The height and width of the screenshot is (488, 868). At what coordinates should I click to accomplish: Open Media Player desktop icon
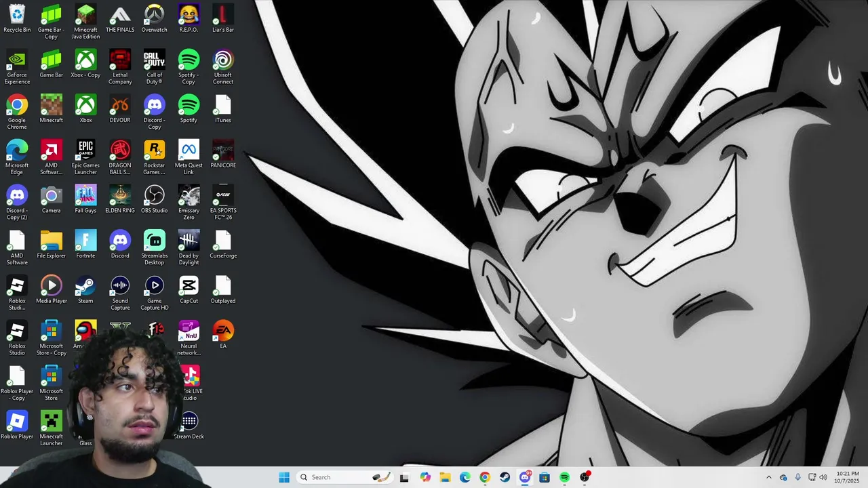[52, 290]
